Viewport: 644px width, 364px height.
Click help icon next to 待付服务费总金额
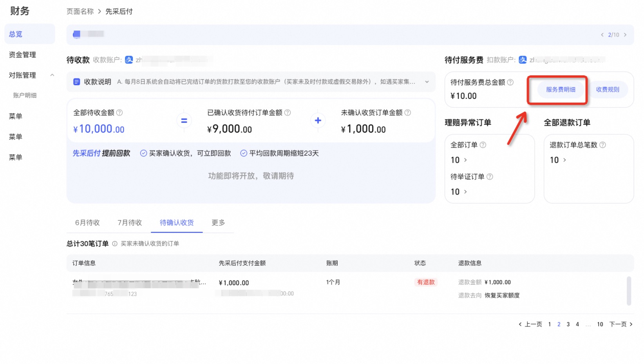[510, 82]
